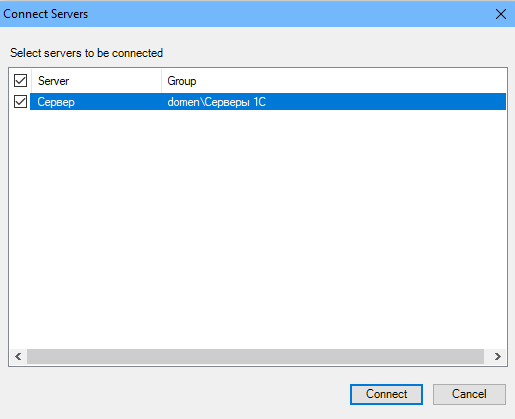
Task: Toggle the select-all checkbox in the header
Action: click(20, 81)
